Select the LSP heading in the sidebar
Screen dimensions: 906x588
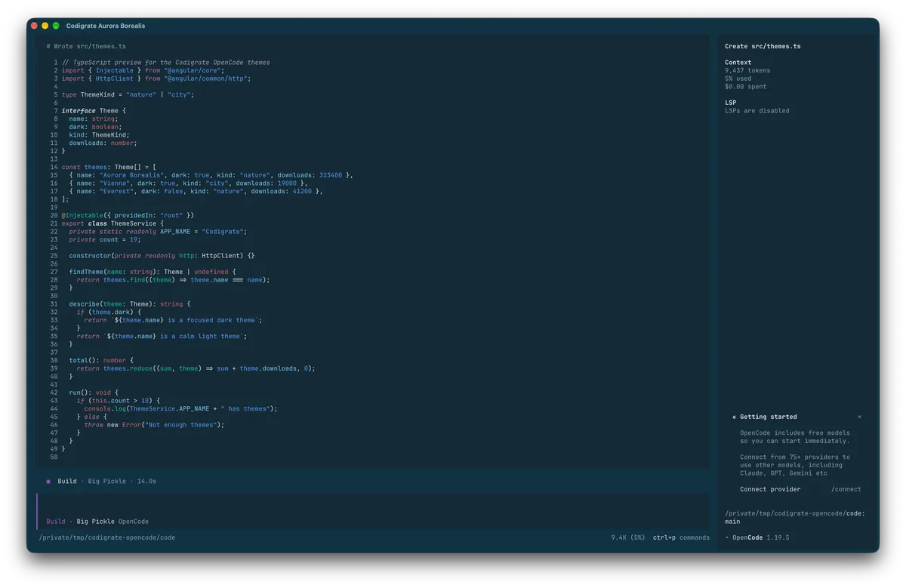(730, 103)
